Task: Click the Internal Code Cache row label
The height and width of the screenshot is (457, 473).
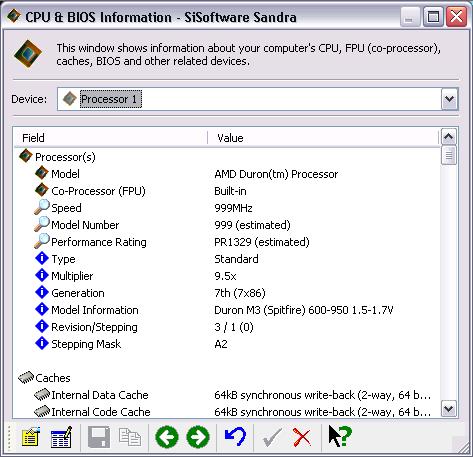Action: tap(101, 412)
